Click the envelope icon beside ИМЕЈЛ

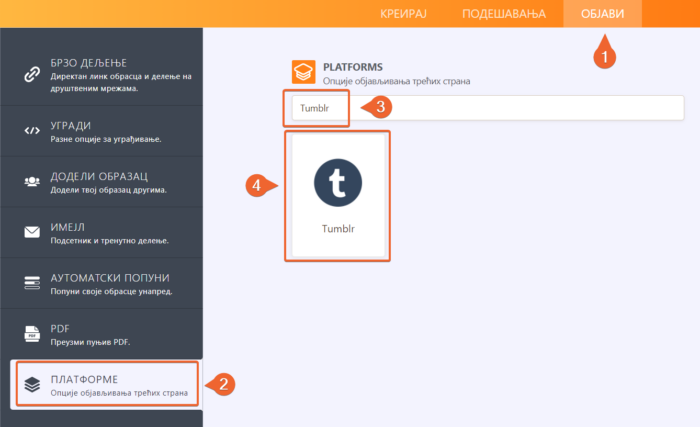32,232
